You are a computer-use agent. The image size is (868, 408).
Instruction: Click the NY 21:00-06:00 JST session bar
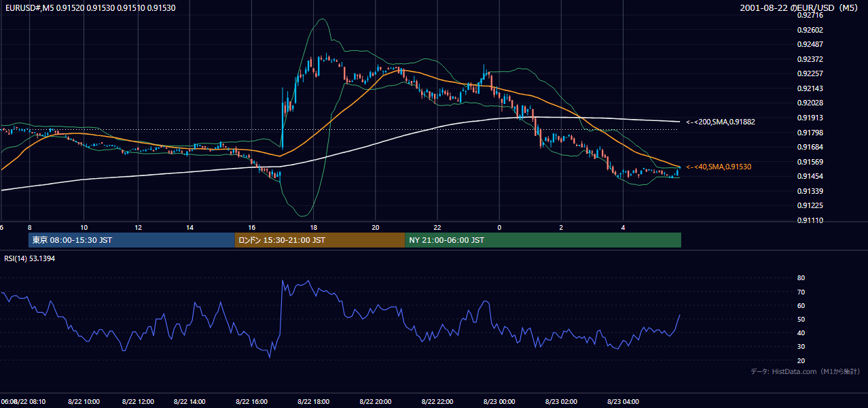coord(543,240)
